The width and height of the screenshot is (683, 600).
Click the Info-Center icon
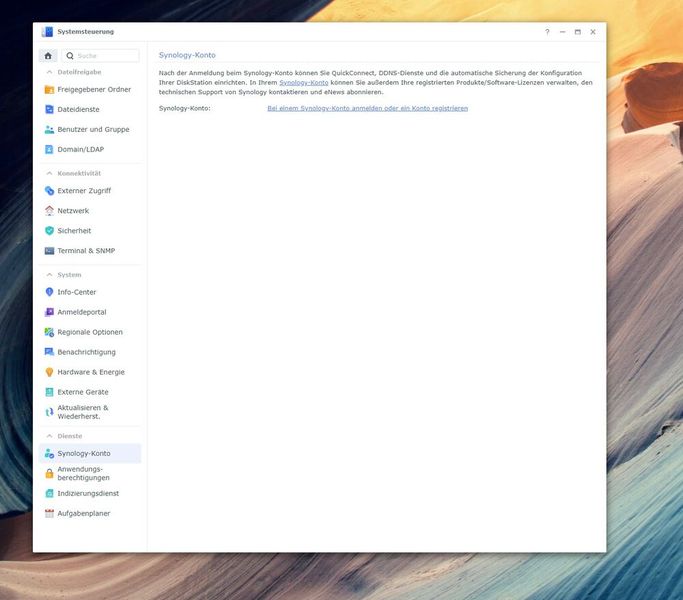49,292
